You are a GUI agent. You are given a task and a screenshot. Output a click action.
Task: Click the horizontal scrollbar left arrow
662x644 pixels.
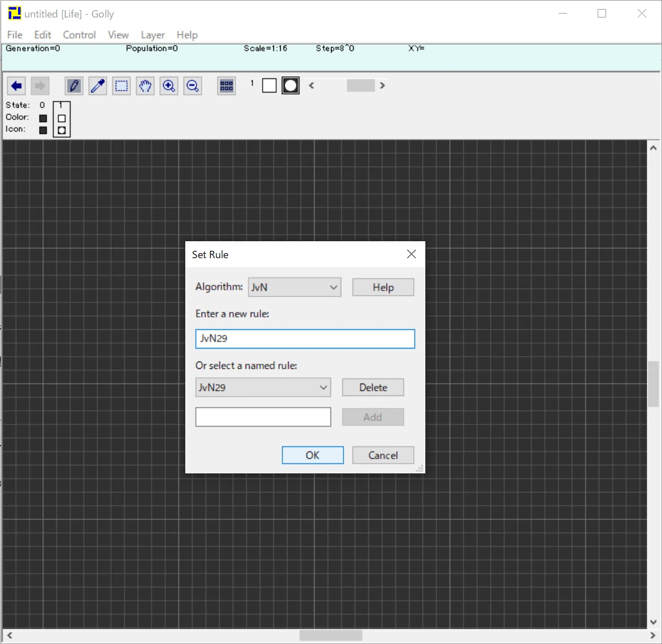pos(9,635)
